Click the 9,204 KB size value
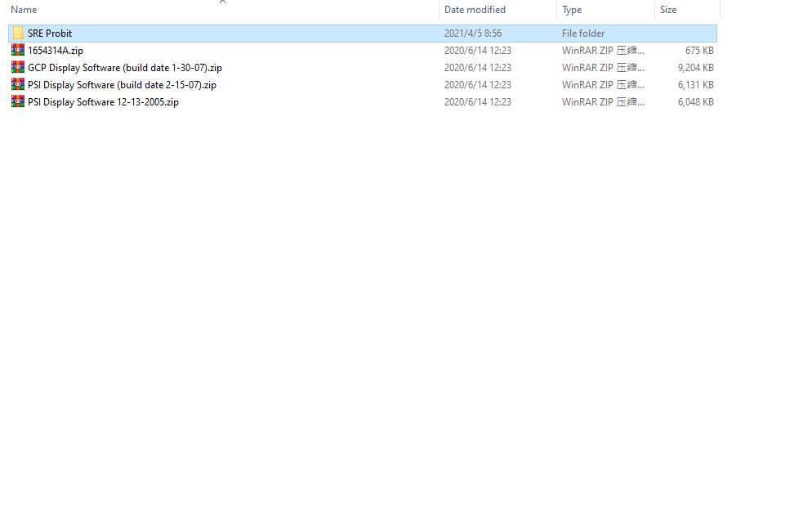The width and height of the screenshot is (812, 524). coord(695,67)
